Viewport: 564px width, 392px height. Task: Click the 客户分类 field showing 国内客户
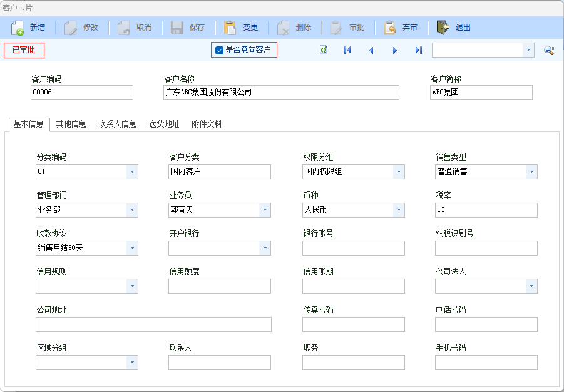coord(220,172)
